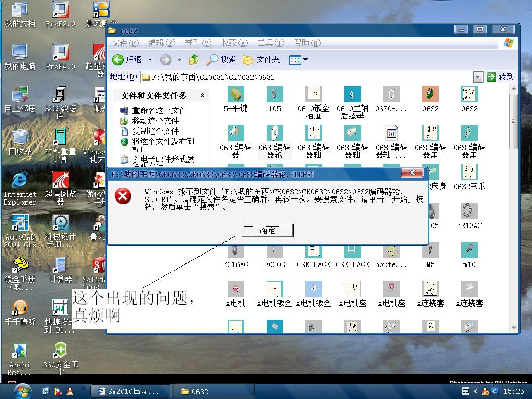Switch to 0632 taskbar button
The image size is (532, 399).
point(214,392)
